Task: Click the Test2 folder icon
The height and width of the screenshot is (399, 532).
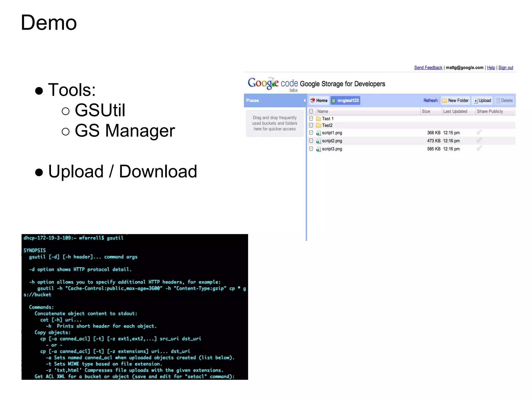Action: click(x=318, y=125)
